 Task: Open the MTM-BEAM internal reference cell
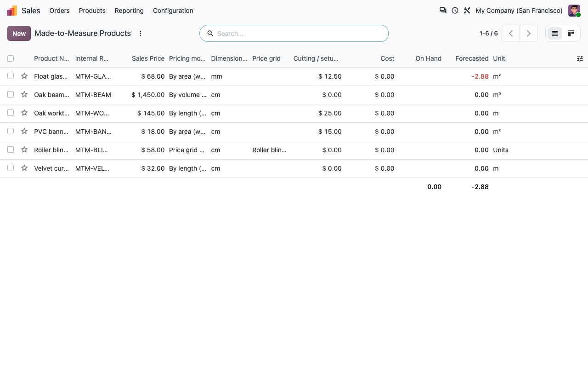click(x=93, y=95)
